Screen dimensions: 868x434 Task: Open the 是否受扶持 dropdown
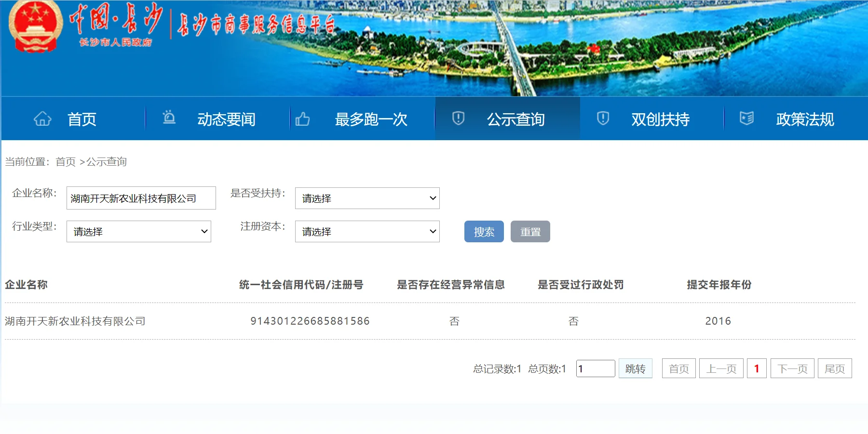click(367, 198)
